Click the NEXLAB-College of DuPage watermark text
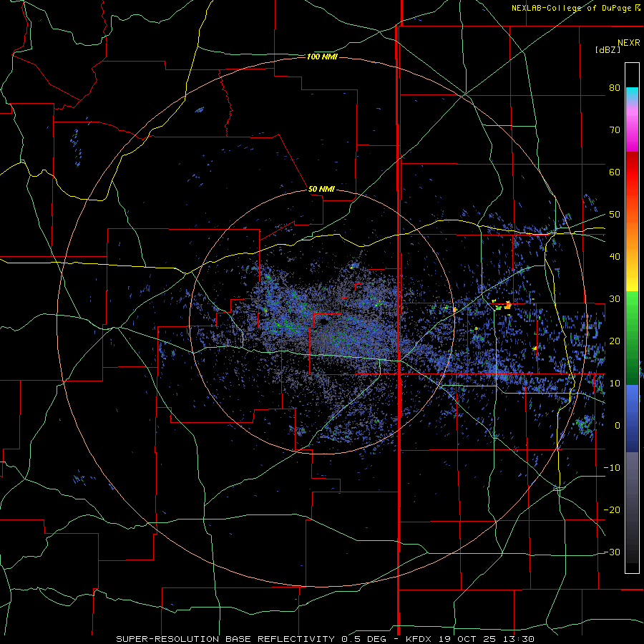This screenshot has height=644, width=644. coord(575,8)
